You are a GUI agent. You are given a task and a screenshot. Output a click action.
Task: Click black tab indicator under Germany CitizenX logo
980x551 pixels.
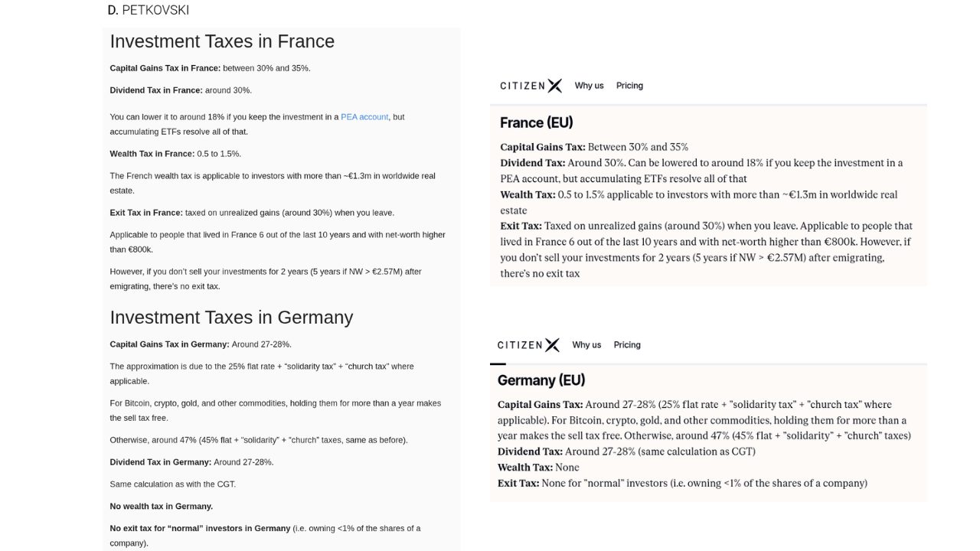point(498,364)
